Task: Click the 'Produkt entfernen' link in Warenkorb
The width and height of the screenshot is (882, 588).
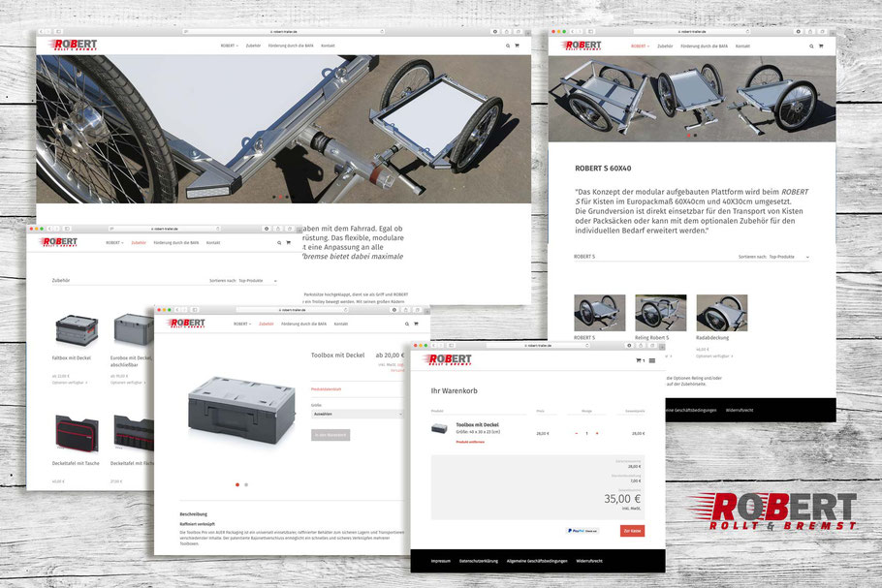Action: [x=470, y=443]
